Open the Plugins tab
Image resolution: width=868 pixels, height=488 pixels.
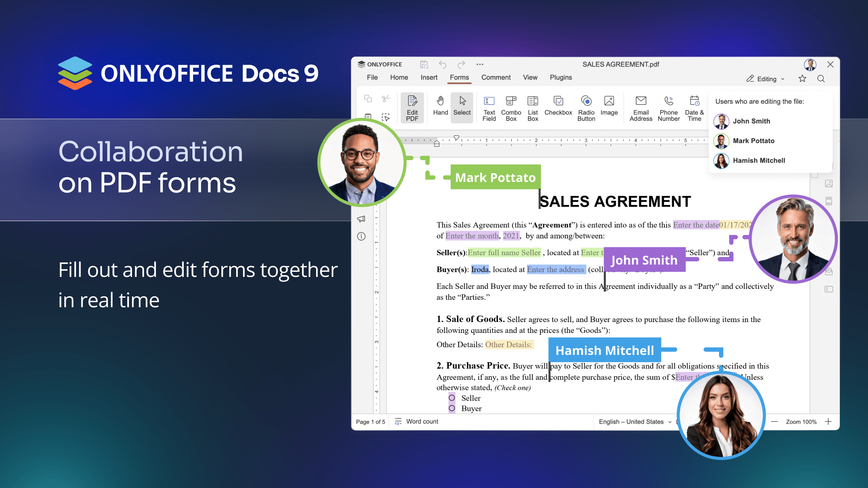(x=561, y=77)
